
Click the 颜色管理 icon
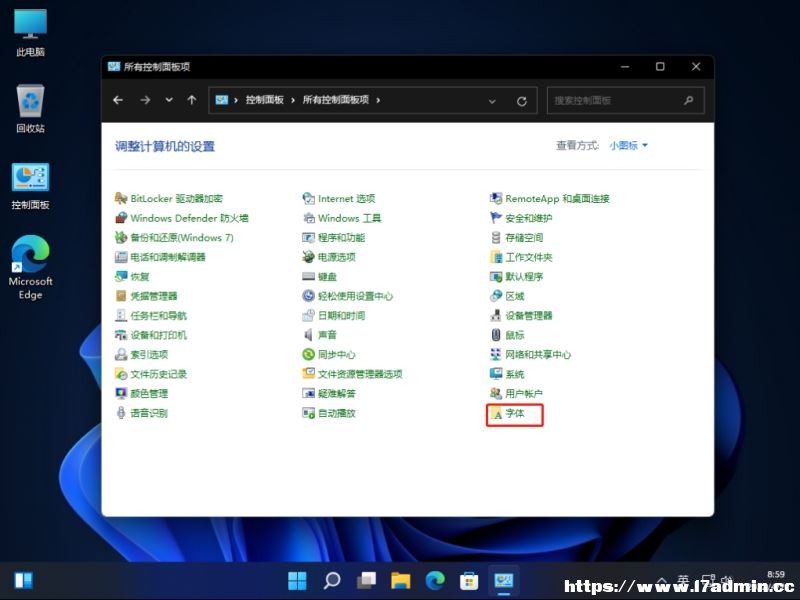[x=121, y=393]
